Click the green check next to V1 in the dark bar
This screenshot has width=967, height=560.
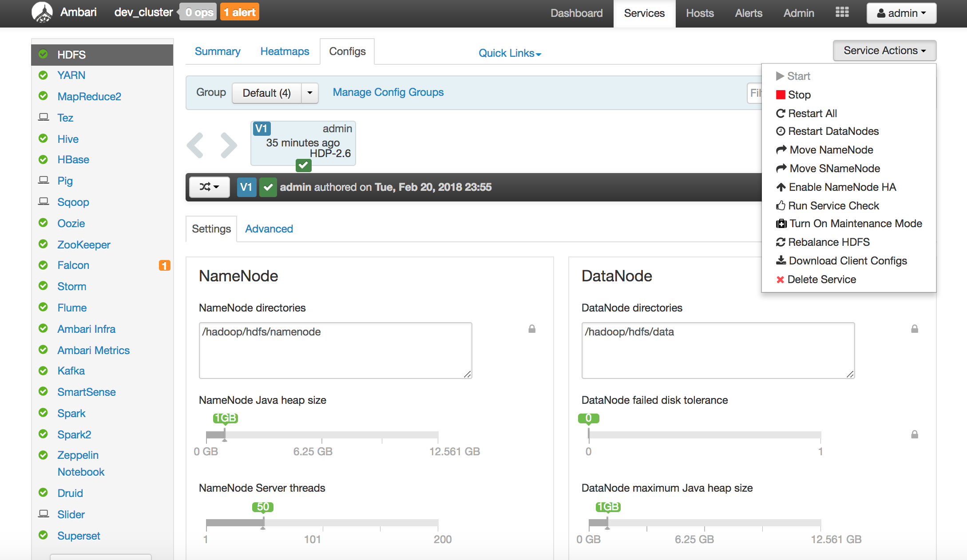tap(268, 187)
